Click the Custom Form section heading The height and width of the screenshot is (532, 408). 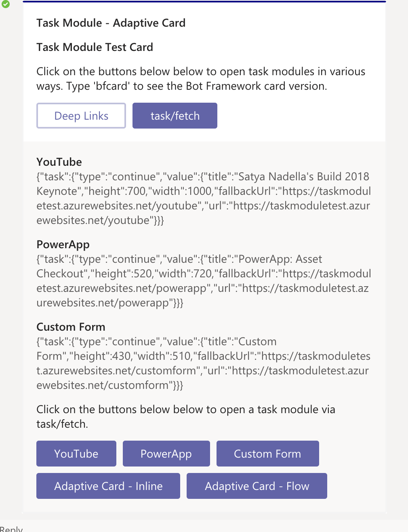pyautogui.click(x=71, y=327)
